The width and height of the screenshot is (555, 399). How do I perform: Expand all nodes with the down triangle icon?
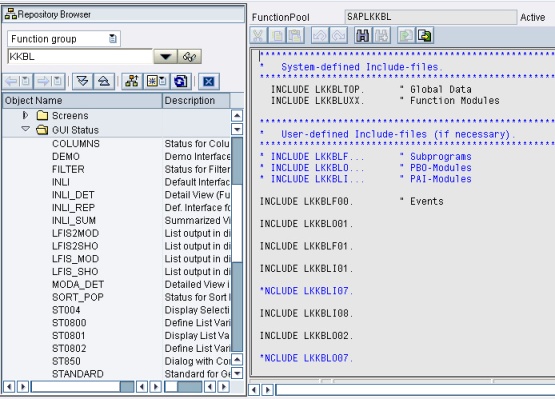[83, 81]
